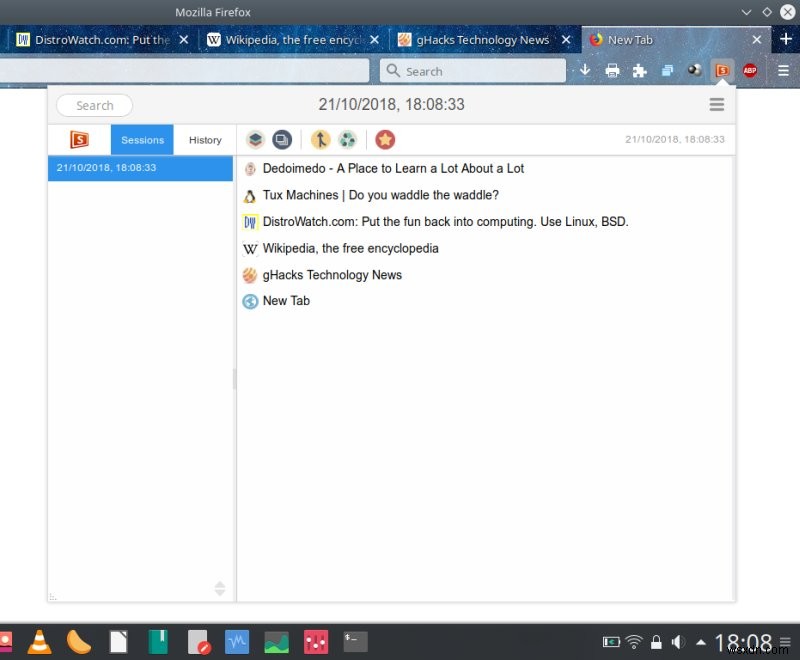Screen dimensions: 800x660
Task: Toggle the recycle/auto-save sessions filter icon
Action: coord(346,140)
